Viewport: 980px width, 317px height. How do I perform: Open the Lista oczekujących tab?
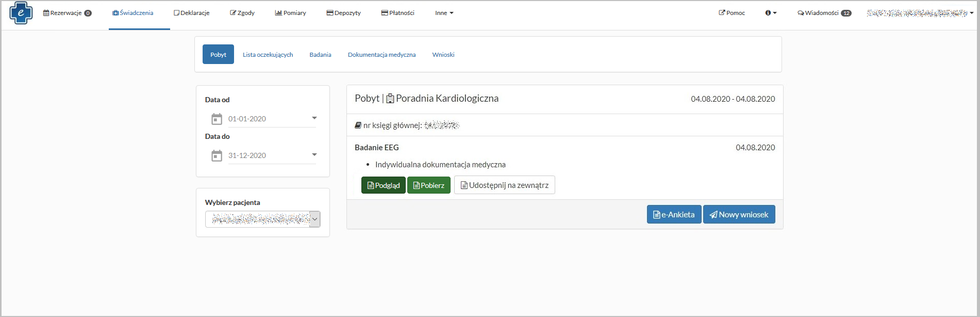268,55
